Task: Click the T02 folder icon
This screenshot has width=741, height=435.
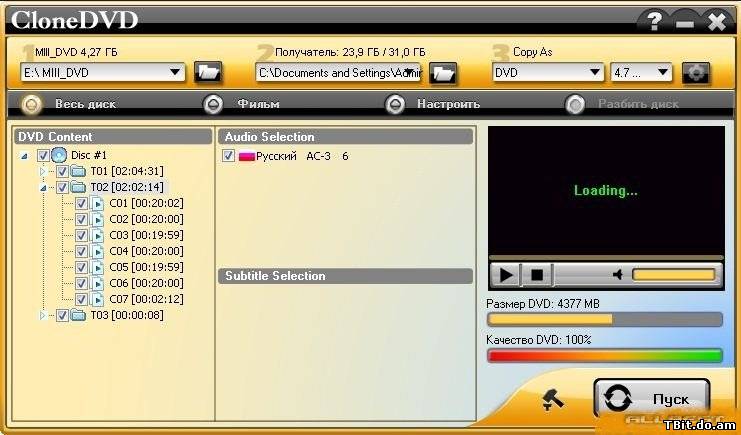Action: [78, 187]
